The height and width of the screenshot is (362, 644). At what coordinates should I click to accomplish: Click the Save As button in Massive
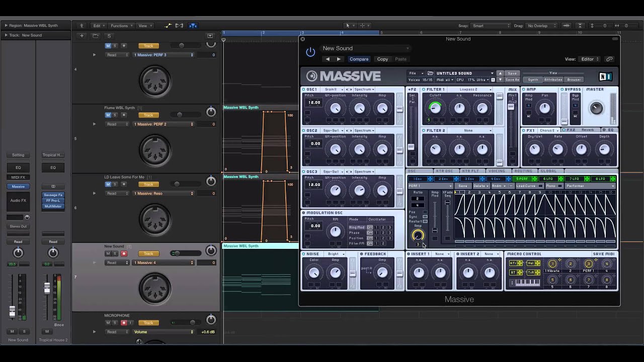(512, 79)
